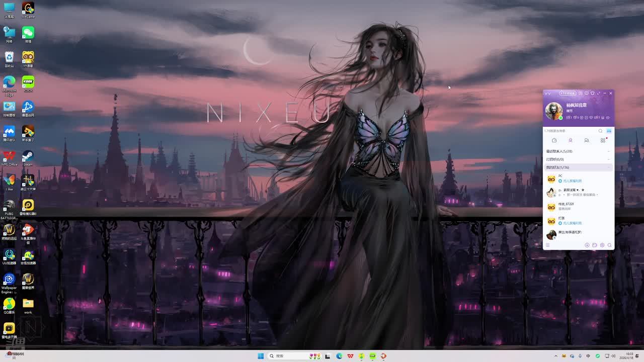This screenshot has height=362, width=644.
Task: Open the main menu hamburger icon in YY
Action: (548, 245)
